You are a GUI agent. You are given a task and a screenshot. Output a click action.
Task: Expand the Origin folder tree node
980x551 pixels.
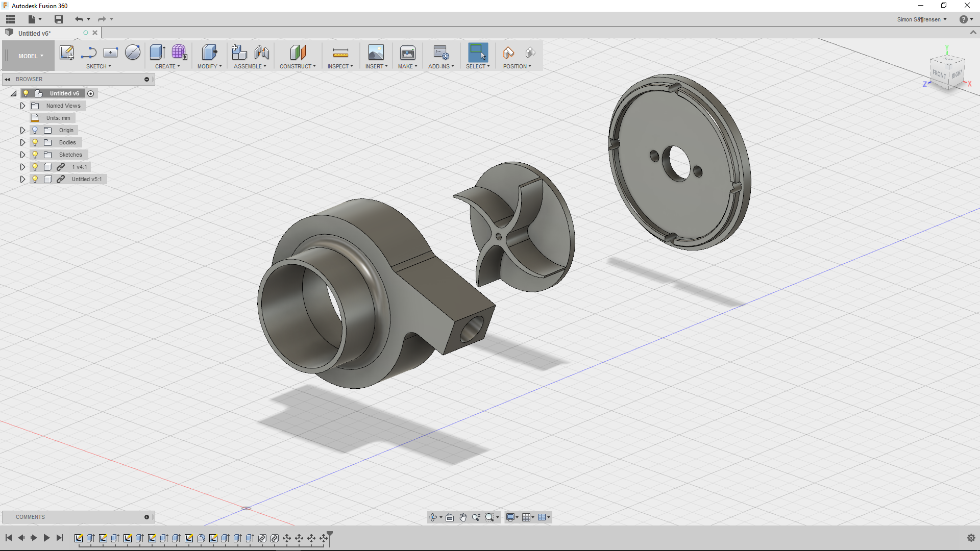click(22, 130)
